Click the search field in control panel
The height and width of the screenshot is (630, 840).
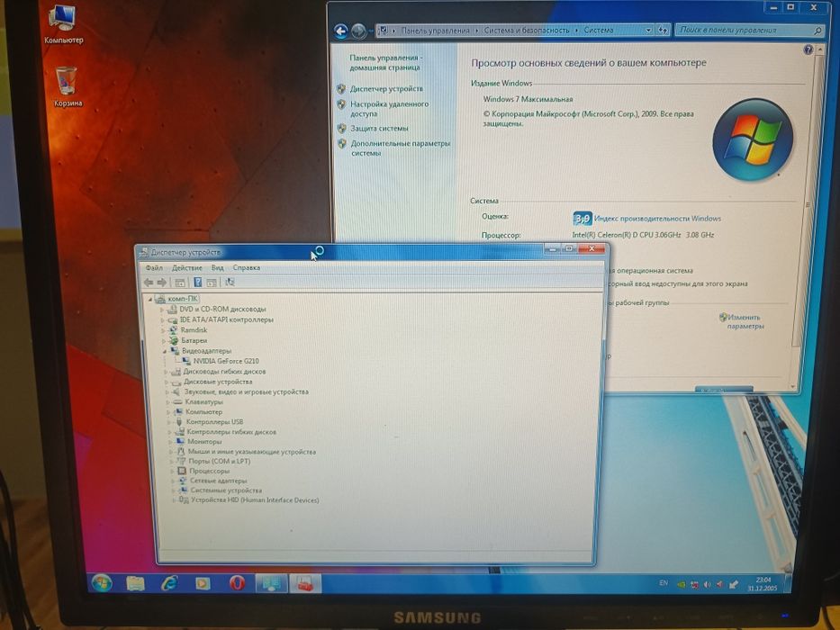(x=749, y=31)
